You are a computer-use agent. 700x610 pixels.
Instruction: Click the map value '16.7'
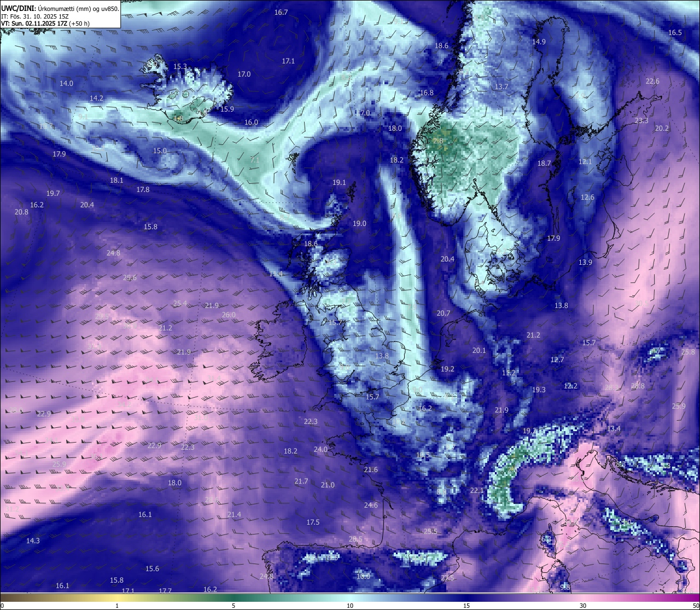[281, 12]
